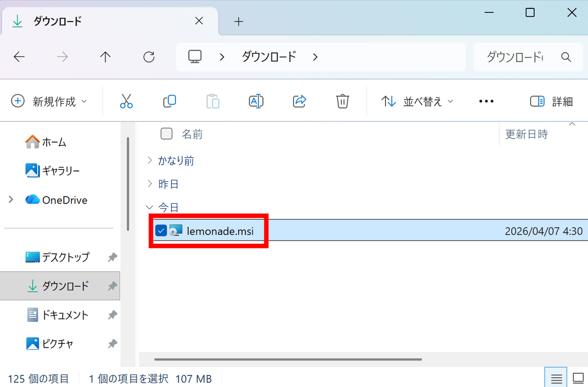The width and height of the screenshot is (588, 387).
Task: Open the three-dot See more menu
Action: pos(486,101)
